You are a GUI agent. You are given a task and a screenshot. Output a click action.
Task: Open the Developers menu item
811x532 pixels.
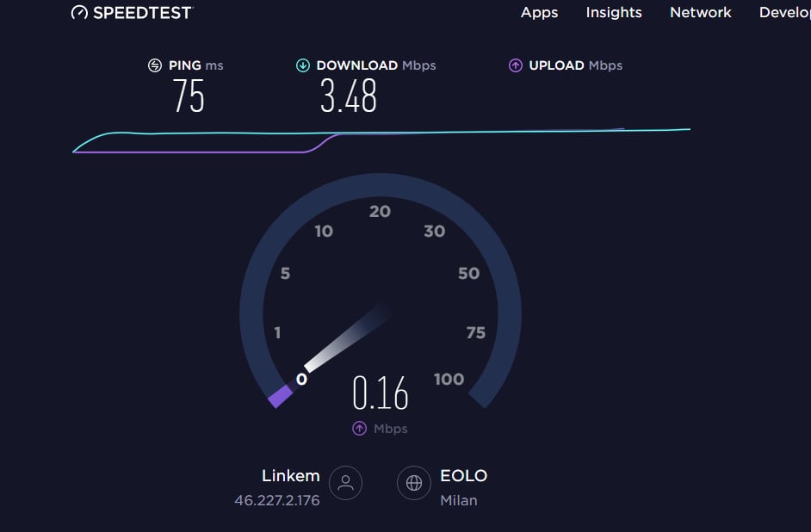784,12
